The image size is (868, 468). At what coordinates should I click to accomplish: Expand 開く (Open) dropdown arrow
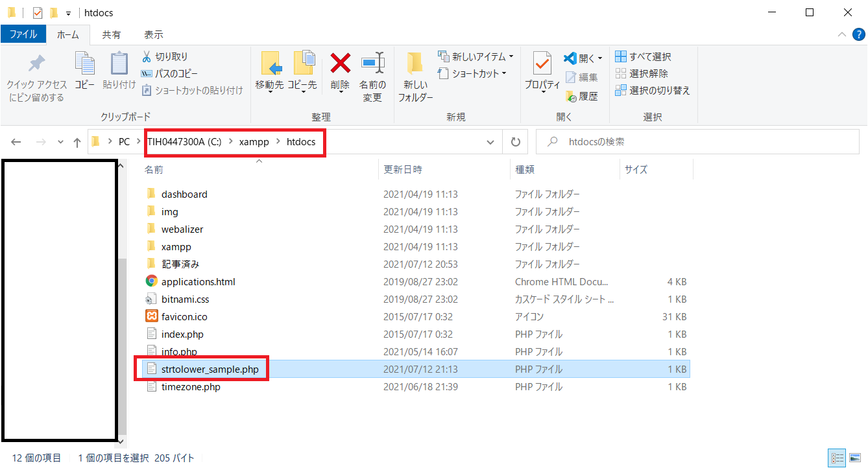point(599,58)
